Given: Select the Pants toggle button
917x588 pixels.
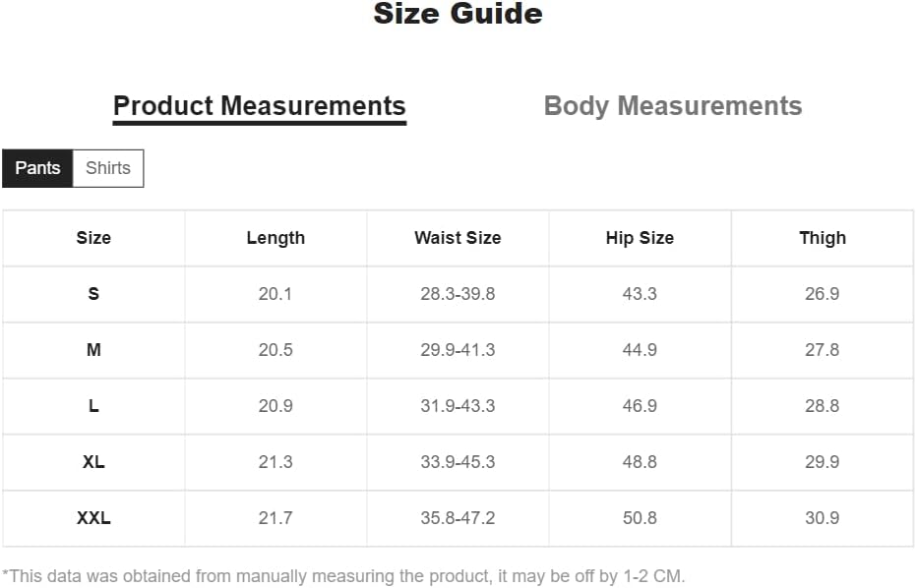Looking at the screenshot, I should point(37,168).
